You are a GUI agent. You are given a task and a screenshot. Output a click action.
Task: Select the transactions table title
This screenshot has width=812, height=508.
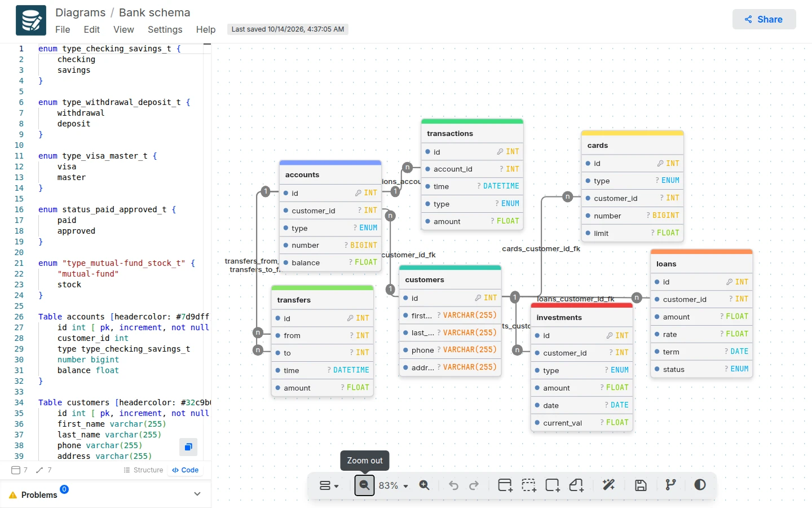[x=450, y=134]
